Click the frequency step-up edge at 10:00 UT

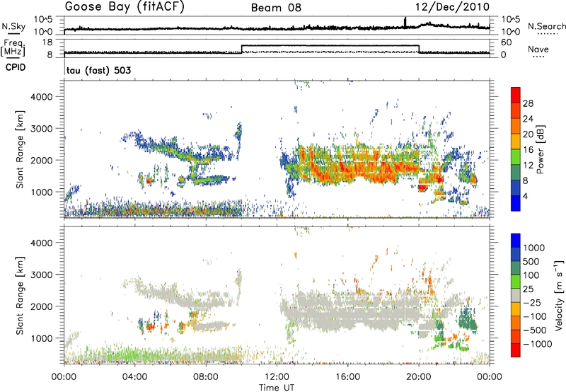click(241, 49)
